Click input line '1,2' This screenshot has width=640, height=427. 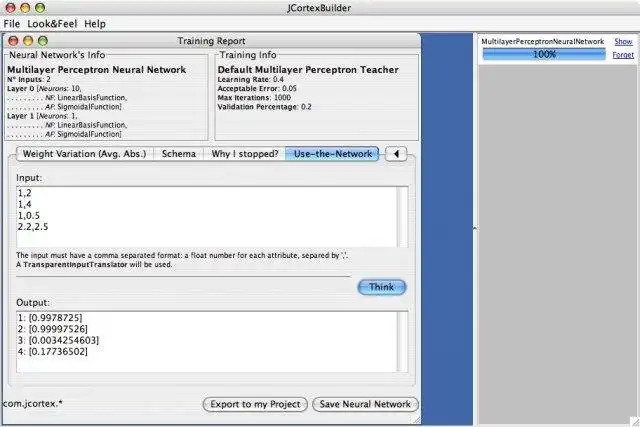point(24,193)
